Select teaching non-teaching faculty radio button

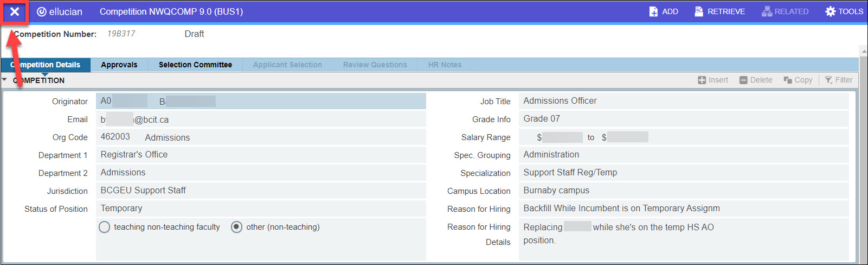(x=104, y=227)
